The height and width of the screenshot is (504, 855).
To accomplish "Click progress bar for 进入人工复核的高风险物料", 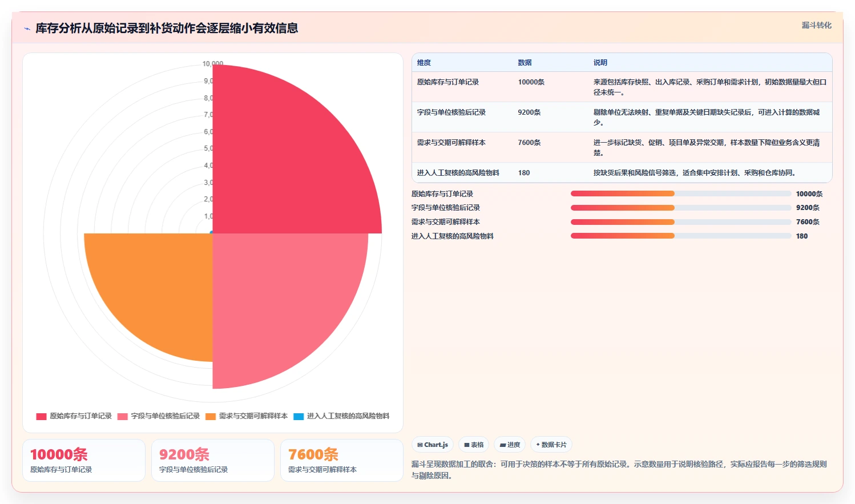I will point(681,236).
